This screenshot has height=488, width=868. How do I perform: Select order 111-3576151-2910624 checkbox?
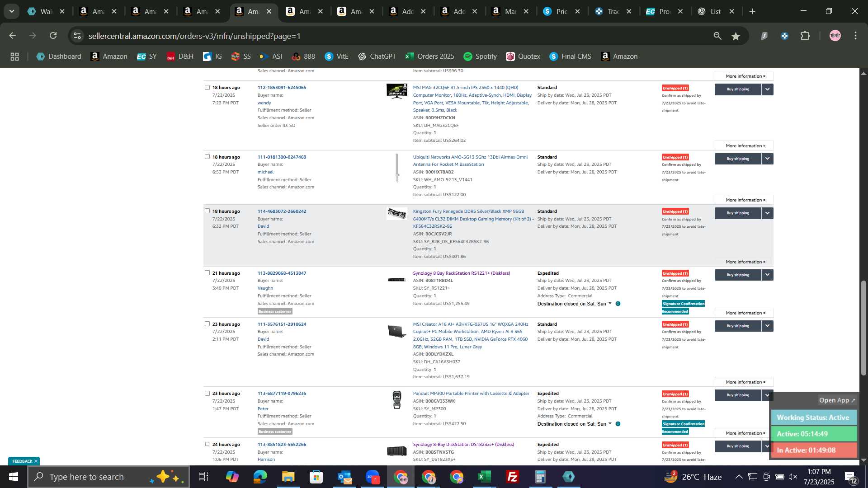coord(207,324)
